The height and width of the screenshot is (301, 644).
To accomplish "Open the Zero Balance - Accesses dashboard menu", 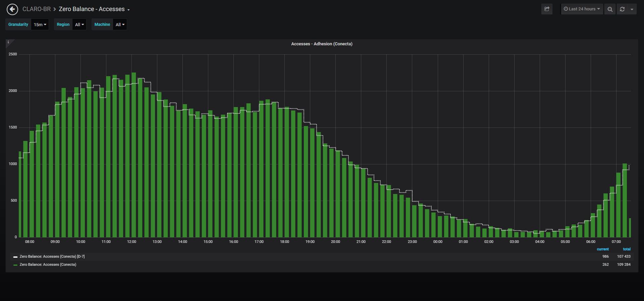I will coord(94,9).
